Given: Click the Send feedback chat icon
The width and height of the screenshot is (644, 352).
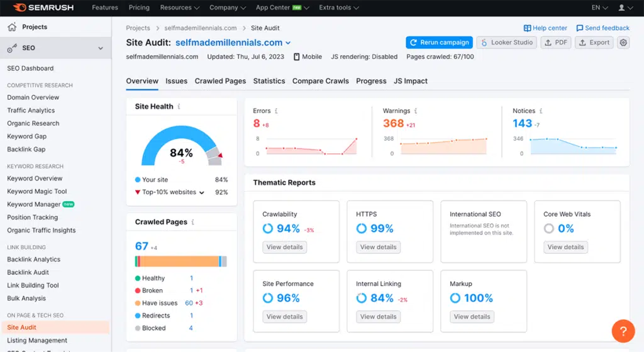Looking at the screenshot, I should (x=579, y=28).
